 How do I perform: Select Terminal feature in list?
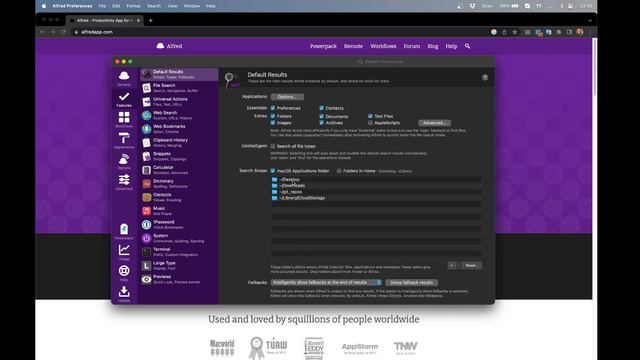tap(179, 252)
